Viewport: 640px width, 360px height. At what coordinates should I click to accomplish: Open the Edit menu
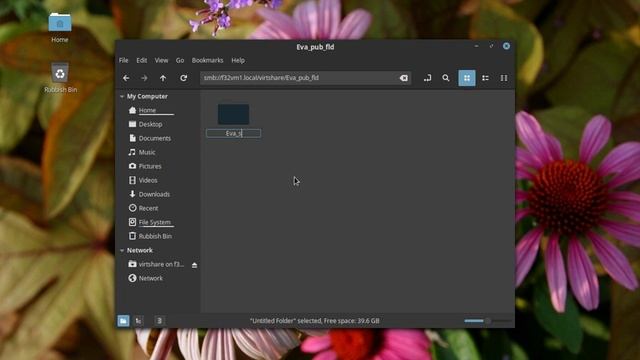[x=142, y=60]
